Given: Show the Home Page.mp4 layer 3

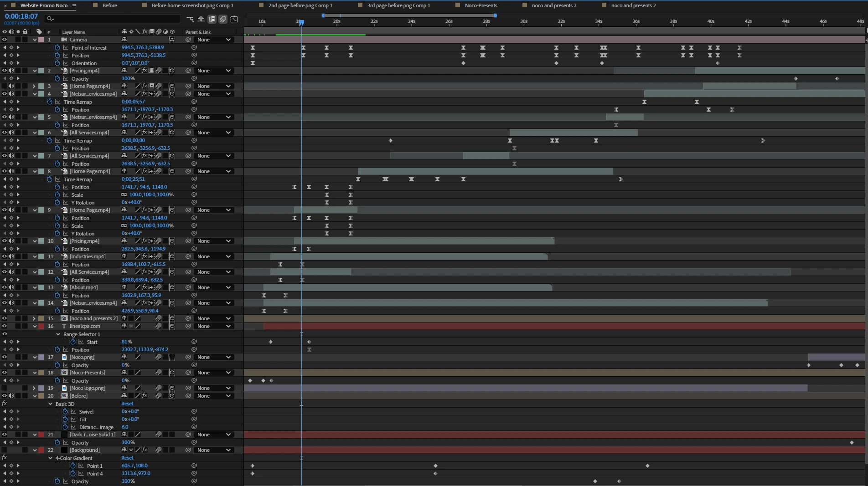Looking at the screenshot, I should pyautogui.click(x=4, y=86).
